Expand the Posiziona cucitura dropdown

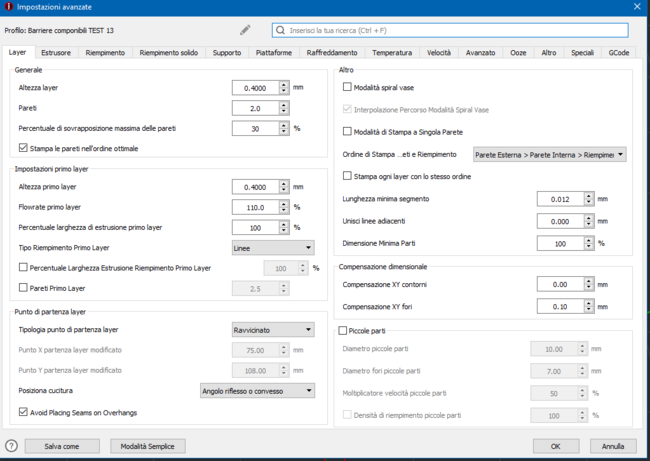coord(257,391)
